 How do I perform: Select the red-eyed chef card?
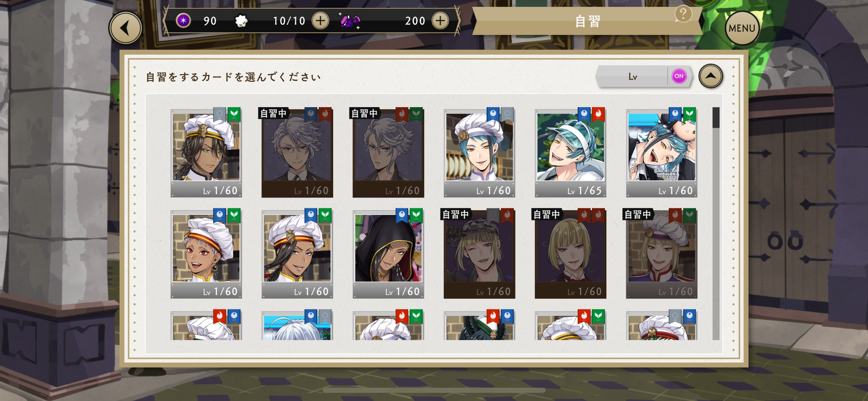(x=206, y=254)
